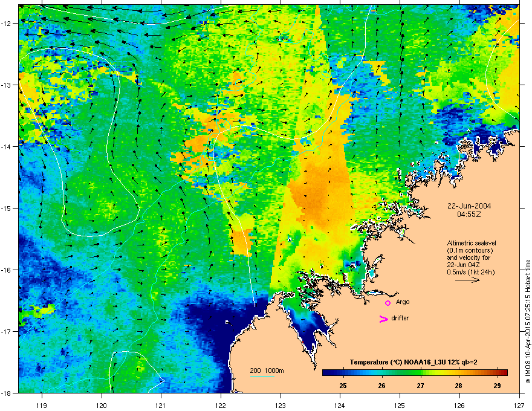
Task: Click latitude axis label -16
Action: coord(7,270)
